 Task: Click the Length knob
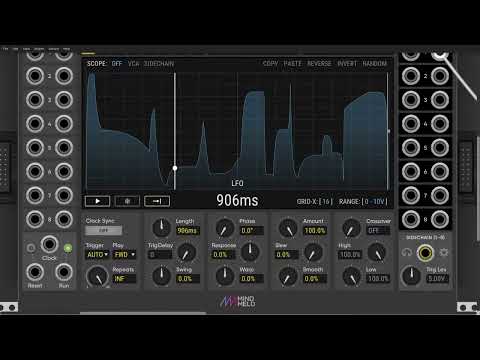[x=162, y=227]
